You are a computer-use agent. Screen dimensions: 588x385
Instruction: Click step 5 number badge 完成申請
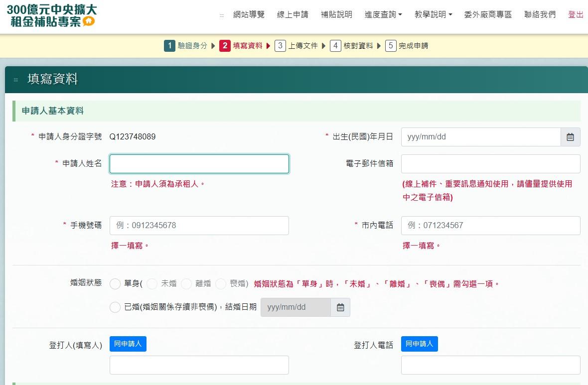391,46
